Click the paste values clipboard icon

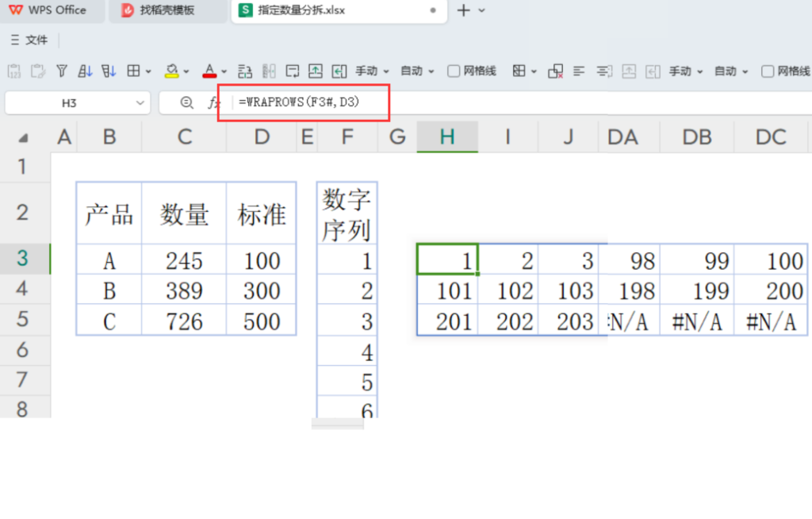pyautogui.click(x=14, y=71)
